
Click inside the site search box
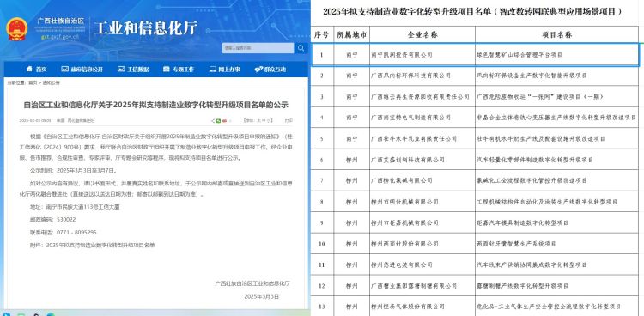click(x=258, y=48)
